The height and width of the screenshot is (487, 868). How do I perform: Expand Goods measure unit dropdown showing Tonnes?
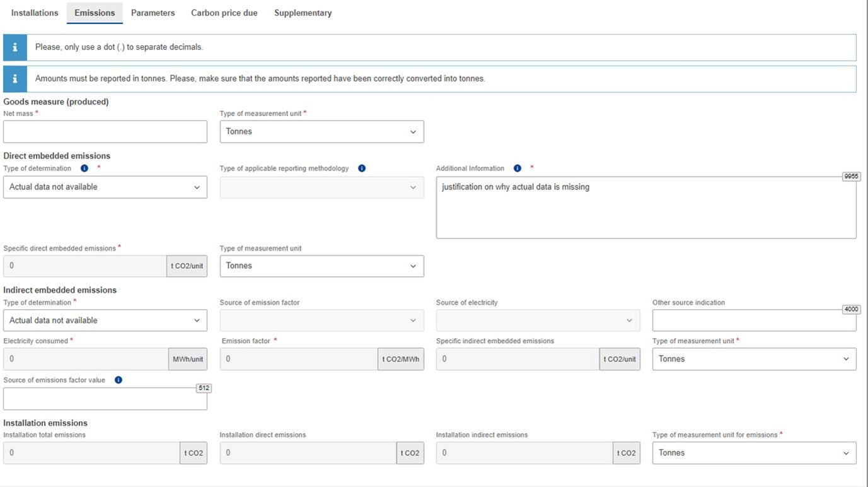(321, 132)
